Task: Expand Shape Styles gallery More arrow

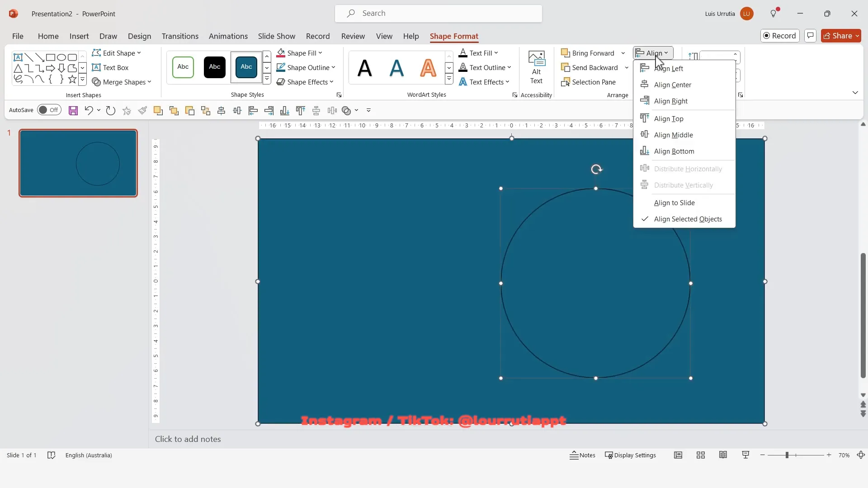Action: click(x=267, y=79)
